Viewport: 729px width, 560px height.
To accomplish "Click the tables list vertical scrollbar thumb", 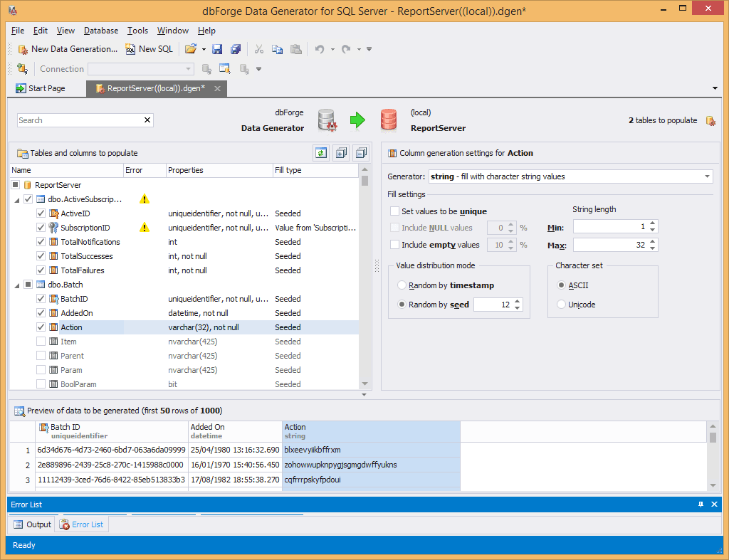I will (x=365, y=180).
